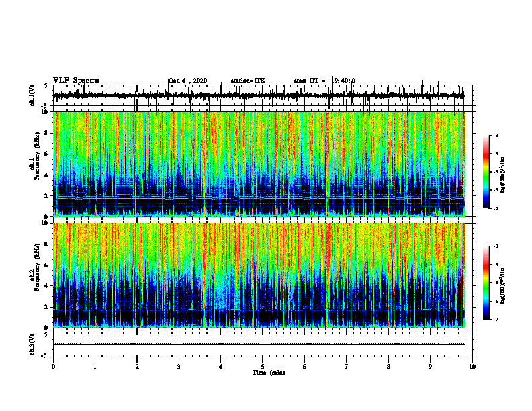
Task: Click the "-7" tick on ch.1 color bar
Action: [x=496, y=208]
